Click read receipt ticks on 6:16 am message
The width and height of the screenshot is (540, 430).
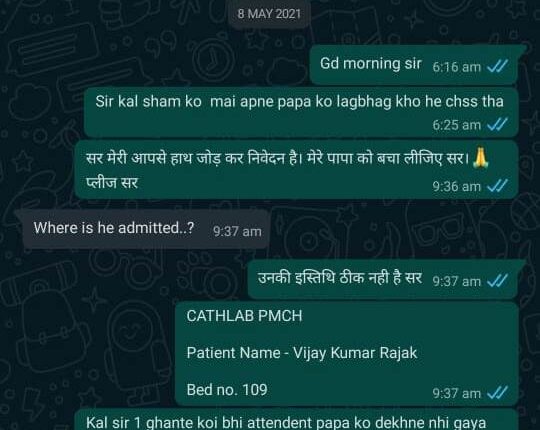pos(497,66)
